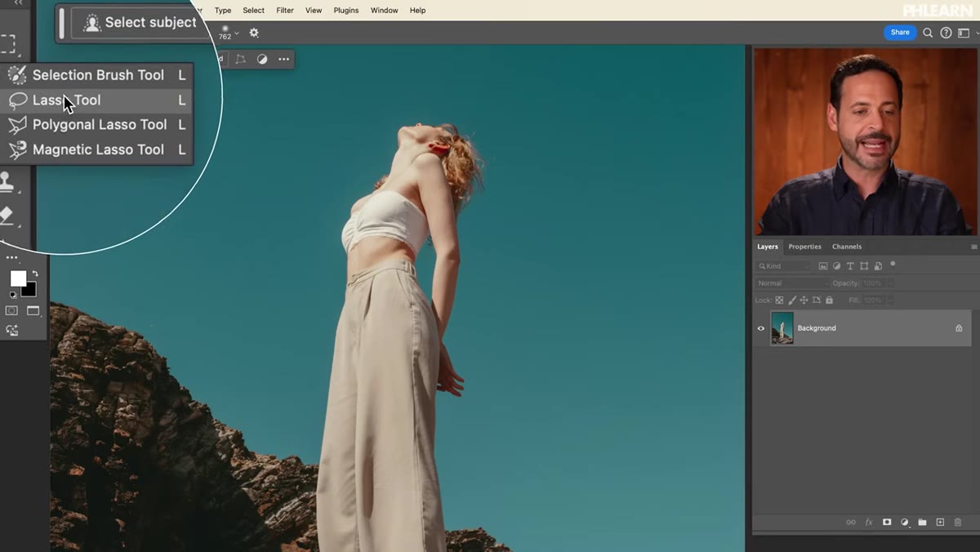The width and height of the screenshot is (980, 552).
Task: Filter layers by shape layers
Action: coord(865,266)
